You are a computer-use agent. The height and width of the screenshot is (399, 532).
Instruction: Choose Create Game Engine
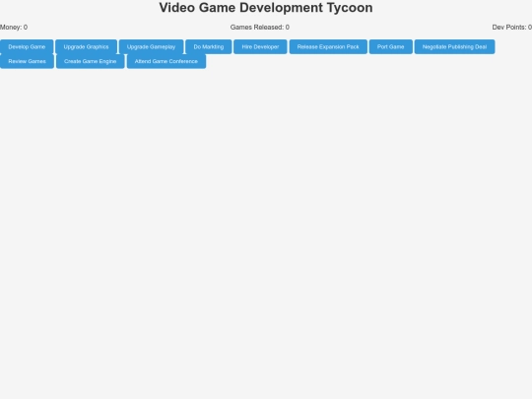pyautogui.click(x=91, y=61)
